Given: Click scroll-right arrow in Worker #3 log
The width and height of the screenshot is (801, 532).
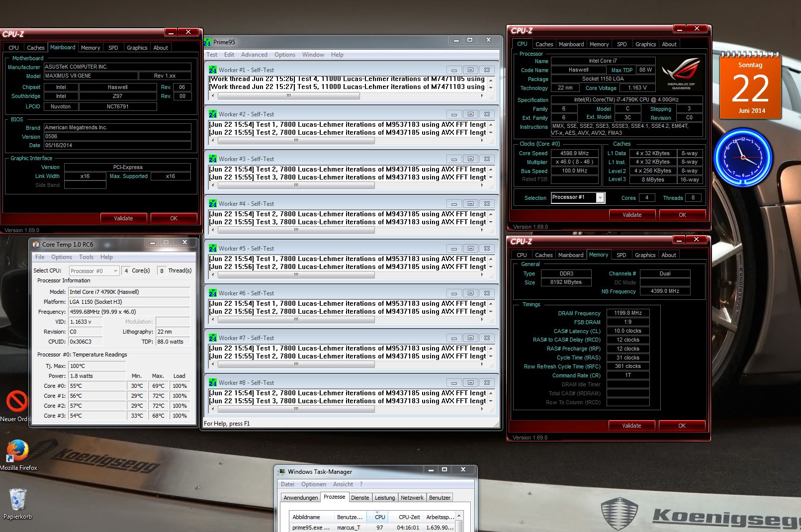Looking at the screenshot, I should coord(482,185).
